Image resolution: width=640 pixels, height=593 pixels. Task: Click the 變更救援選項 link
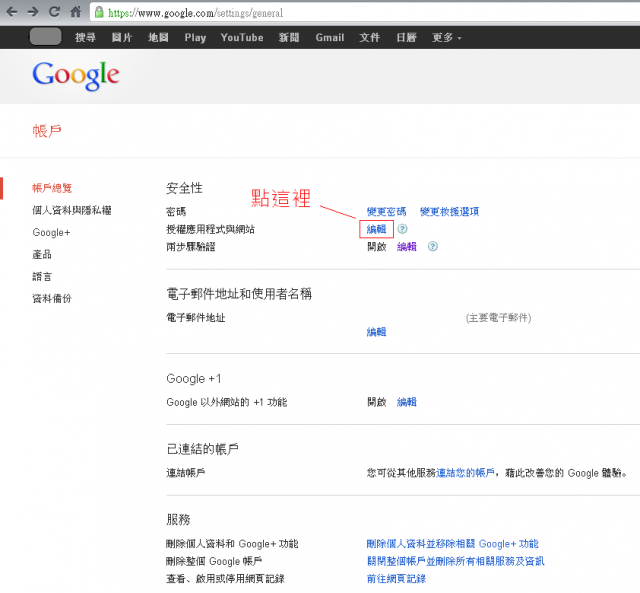[x=449, y=211]
